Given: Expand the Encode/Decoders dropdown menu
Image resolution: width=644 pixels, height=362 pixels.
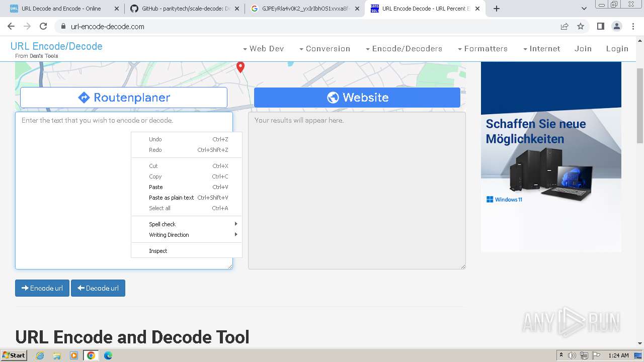Looking at the screenshot, I should 404,49.
